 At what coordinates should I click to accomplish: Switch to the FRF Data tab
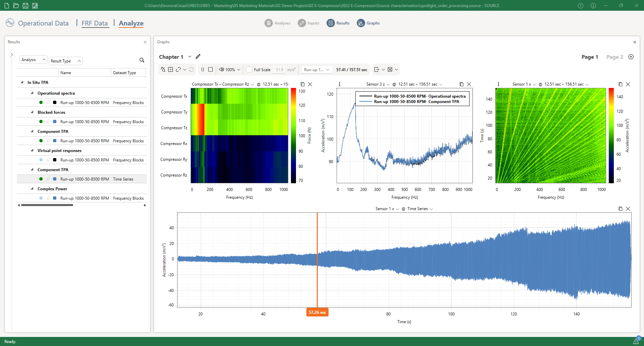click(x=95, y=23)
